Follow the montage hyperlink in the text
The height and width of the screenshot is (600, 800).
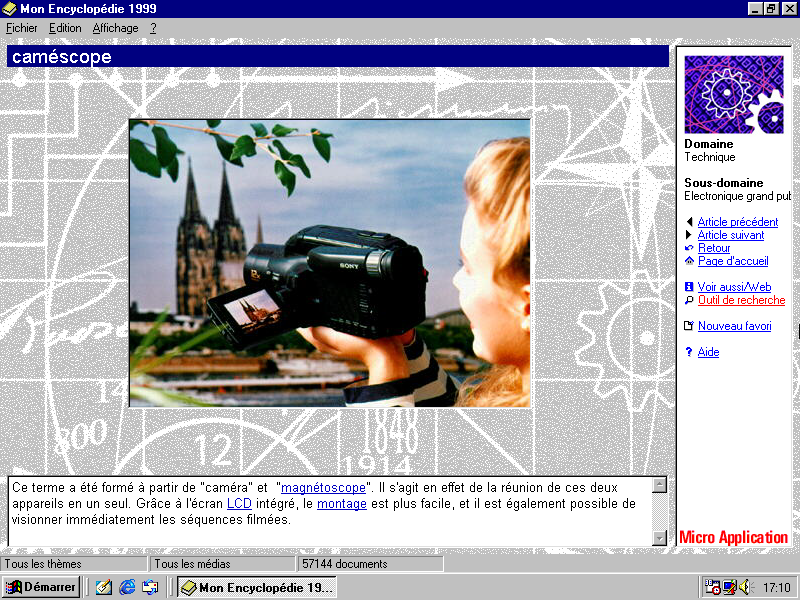point(342,504)
